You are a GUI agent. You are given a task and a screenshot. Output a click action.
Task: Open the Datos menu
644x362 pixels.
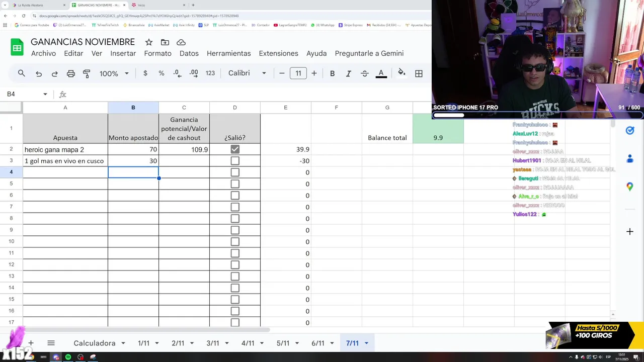[x=189, y=53]
